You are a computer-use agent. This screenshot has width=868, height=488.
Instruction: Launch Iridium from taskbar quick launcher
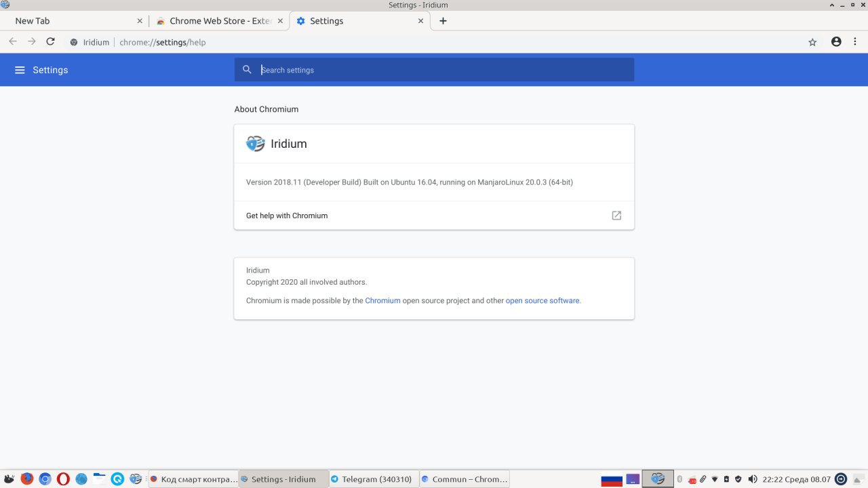pos(136,479)
